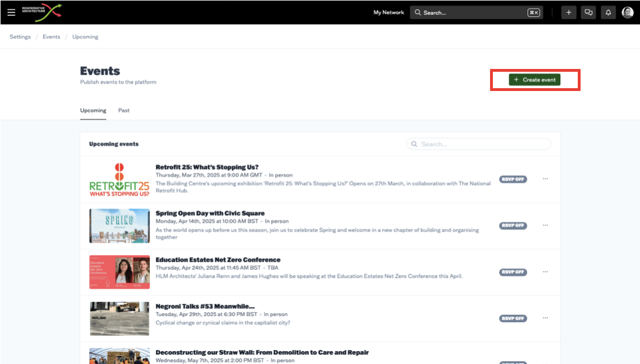This screenshot has height=364, width=640.
Task: Click the Regenerative Architecture logo
Action: click(x=41, y=12)
